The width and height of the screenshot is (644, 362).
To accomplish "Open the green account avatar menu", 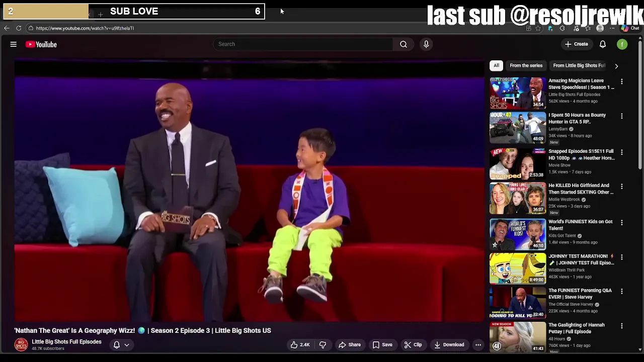I will [622, 44].
